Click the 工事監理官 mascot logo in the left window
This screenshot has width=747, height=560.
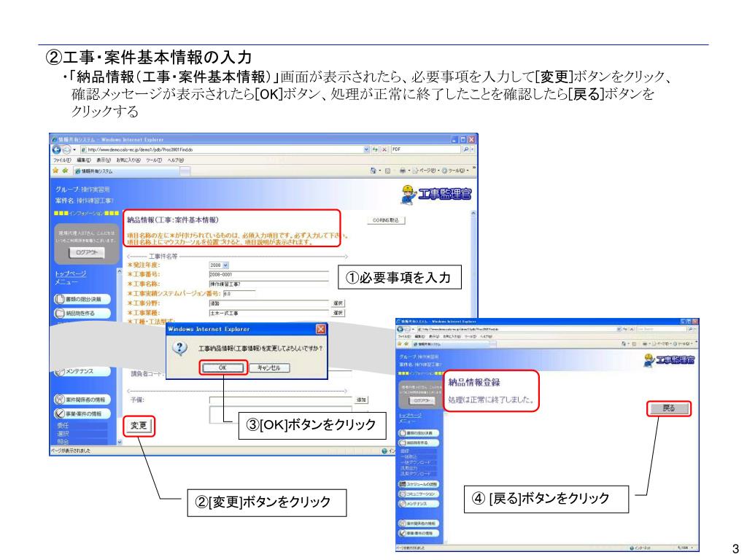[436, 194]
